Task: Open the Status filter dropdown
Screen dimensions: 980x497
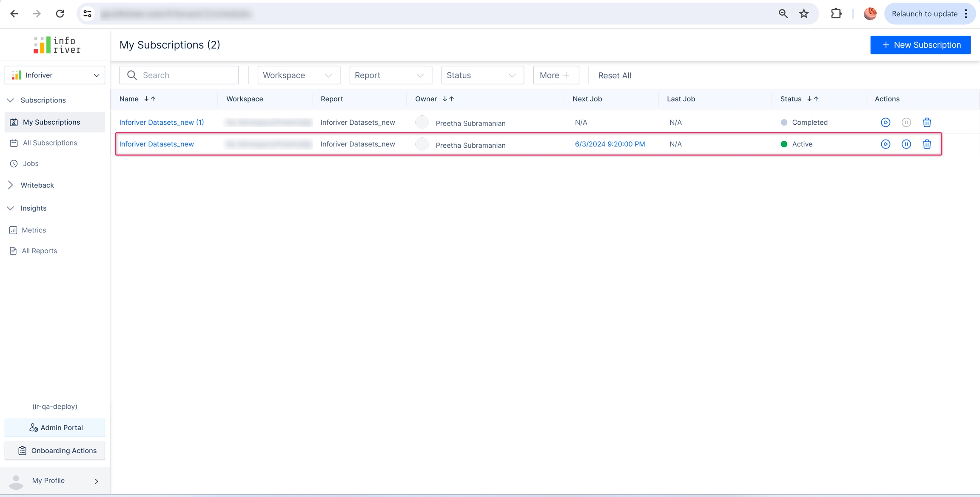Action: (x=482, y=75)
